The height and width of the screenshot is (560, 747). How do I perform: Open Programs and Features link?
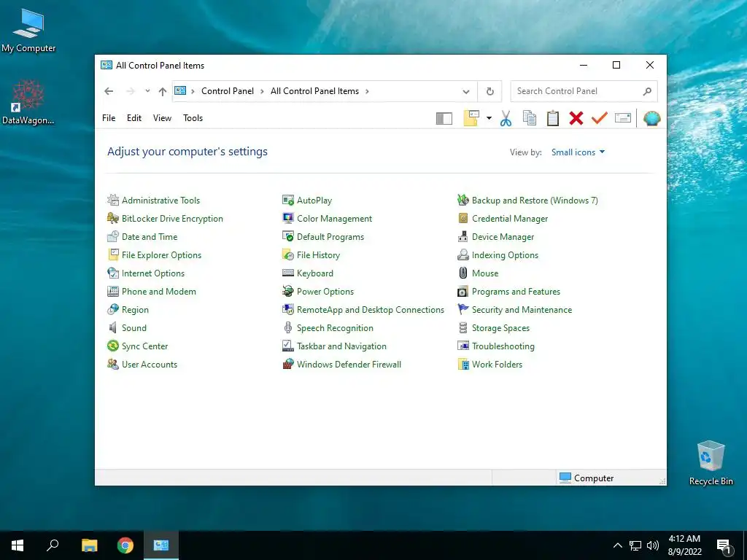pos(516,291)
